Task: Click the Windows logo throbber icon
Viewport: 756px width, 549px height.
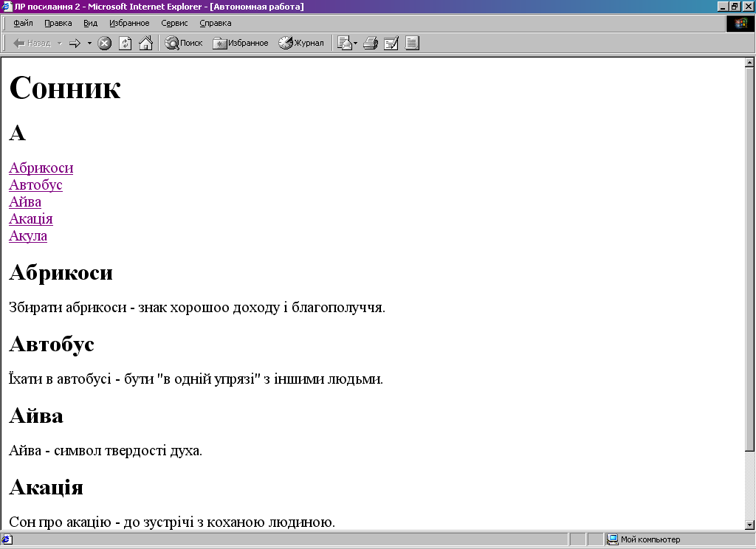Action: (740, 24)
